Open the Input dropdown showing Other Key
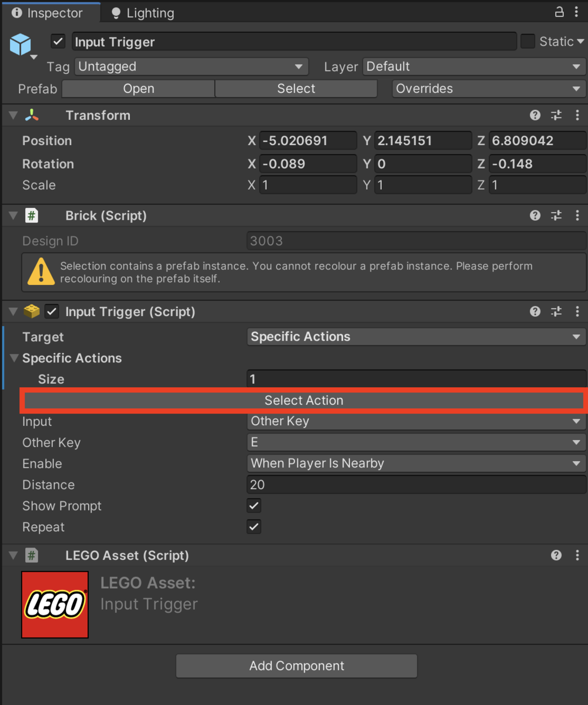This screenshot has height=705, width=588. (x=416, y=421)
